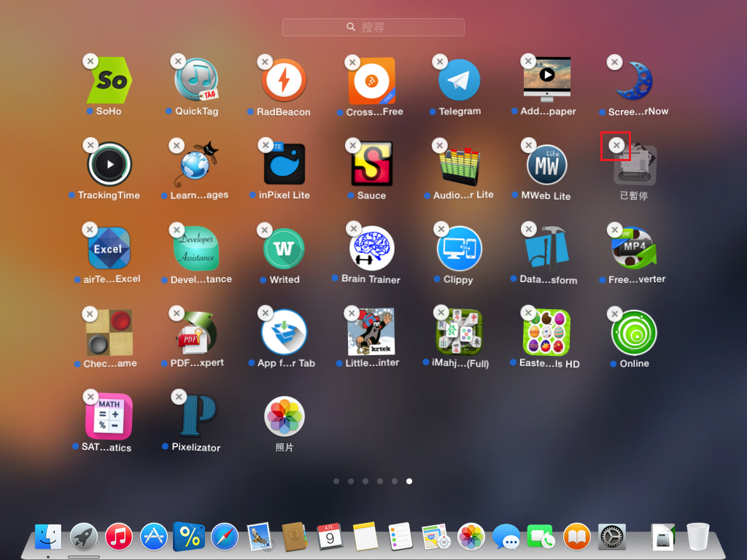Open the Scree...rNow moon app

(x=634, y=80)
